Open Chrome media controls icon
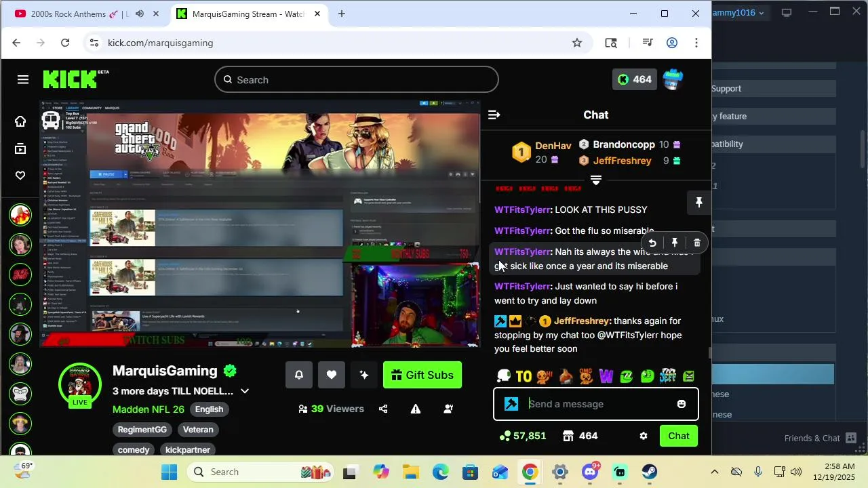The image size is (868, 488). click(x=647, y=43)
